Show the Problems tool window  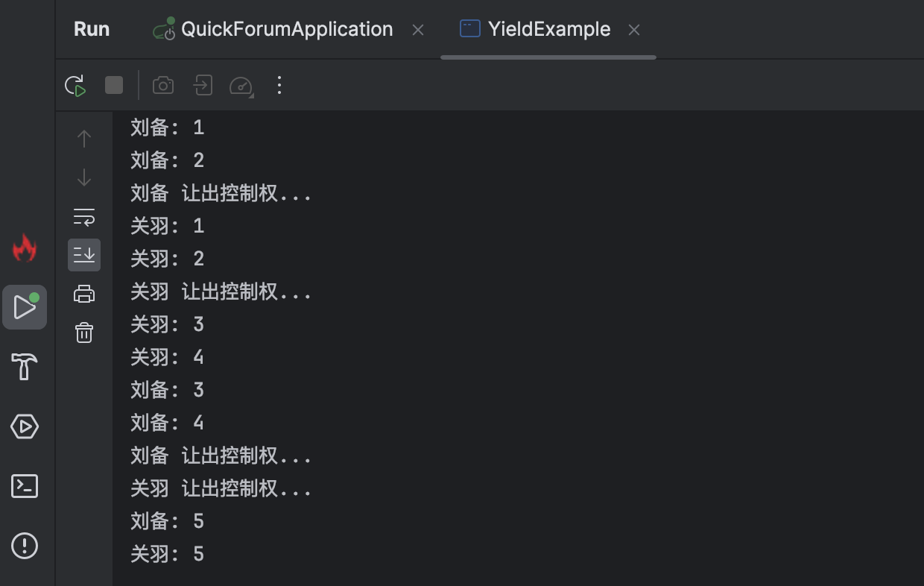pos(25,546)
